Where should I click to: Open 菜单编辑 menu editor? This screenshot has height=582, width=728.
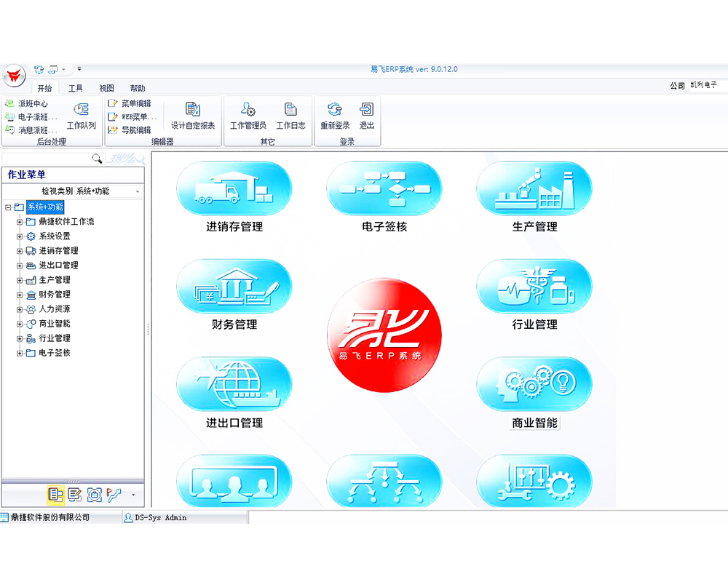[x=130, y=103]
